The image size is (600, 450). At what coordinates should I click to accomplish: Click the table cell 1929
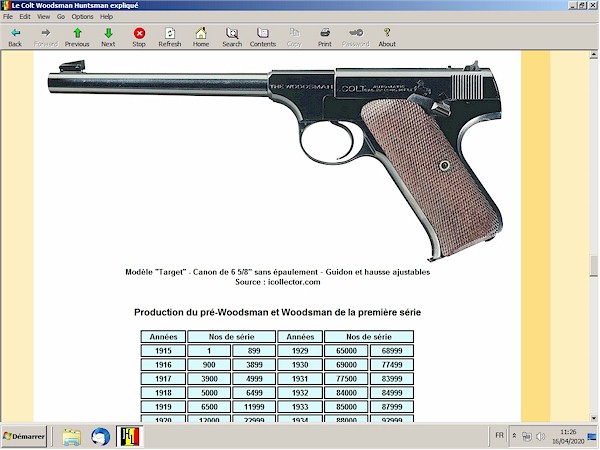click(300, 351)
